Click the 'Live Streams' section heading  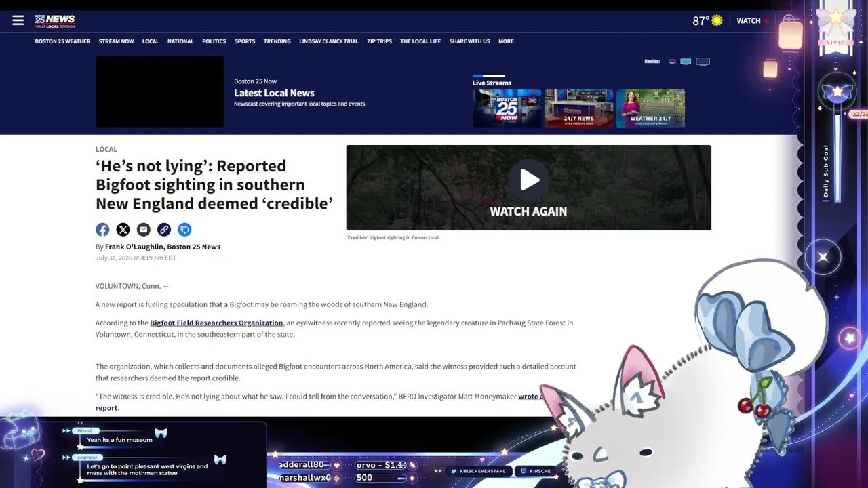[x=492, y=83]
